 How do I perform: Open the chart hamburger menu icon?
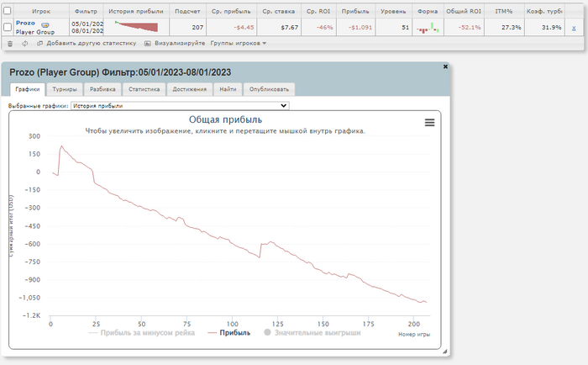(430, 123)
